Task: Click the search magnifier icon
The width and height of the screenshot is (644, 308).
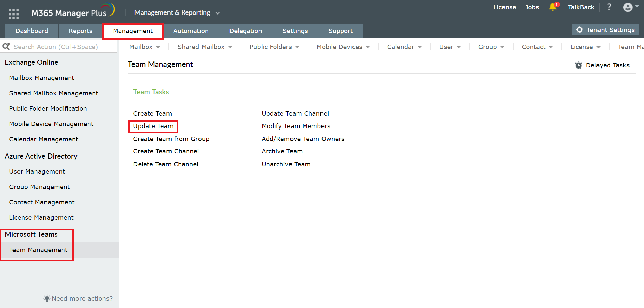Action: click(x=6, y=46)
